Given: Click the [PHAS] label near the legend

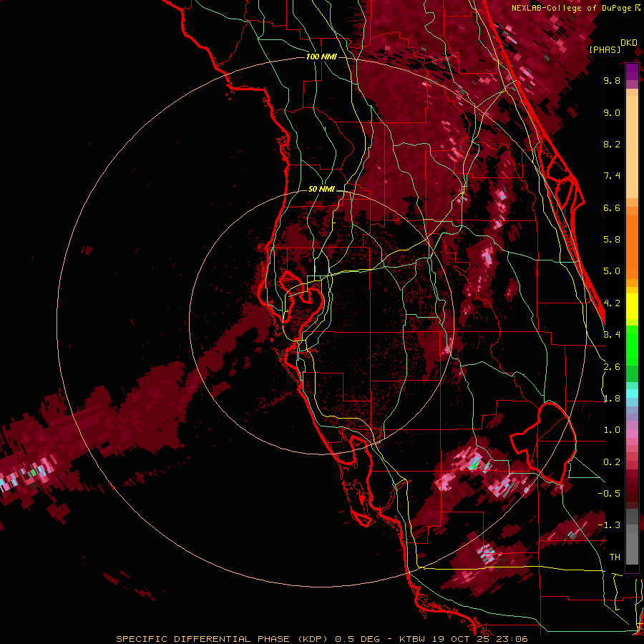Looking at the screenshot, I should [x=605, y=49].
